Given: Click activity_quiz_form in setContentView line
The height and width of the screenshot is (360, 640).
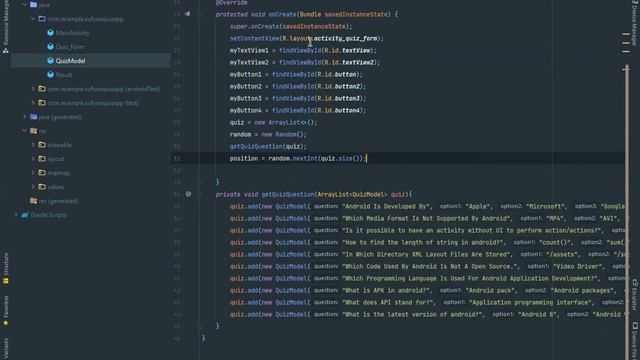Looking at the screenshot, I should coord(345,38).
